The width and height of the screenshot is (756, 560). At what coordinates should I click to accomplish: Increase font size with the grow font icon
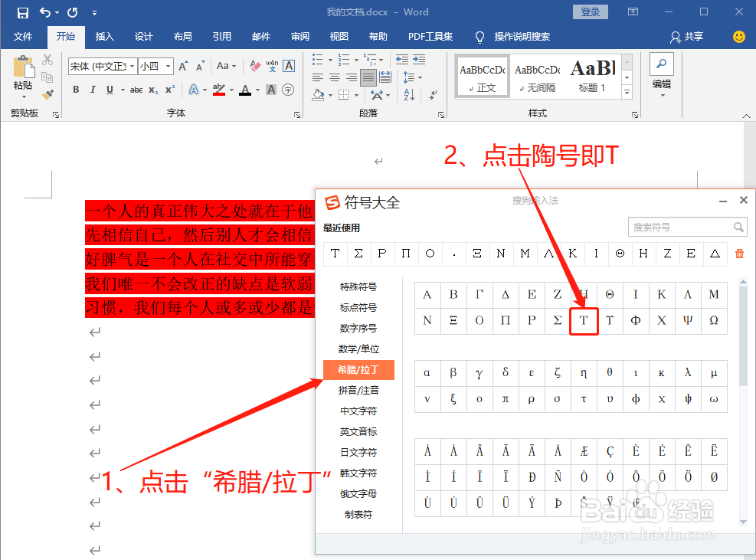point(183,66)
